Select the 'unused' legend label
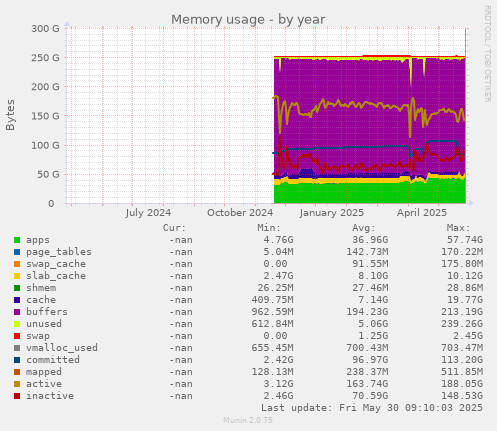This screenshot has height=431, width=497. [44, 324]
